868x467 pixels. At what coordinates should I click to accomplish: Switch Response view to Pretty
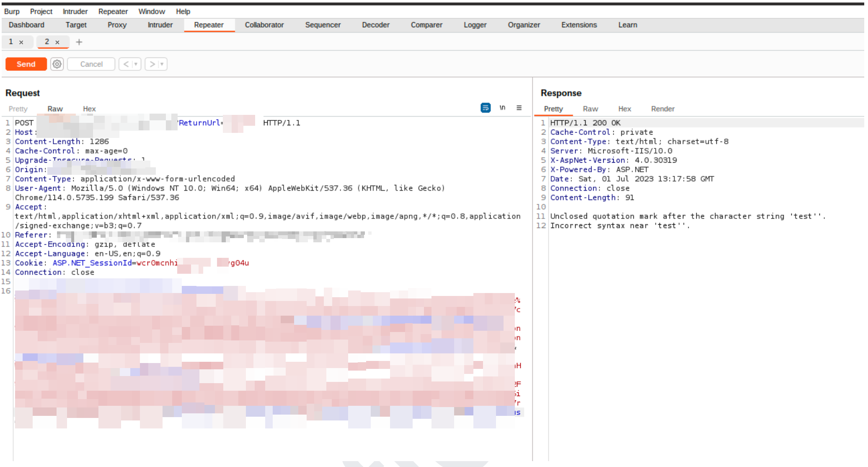click(x=553, y=109)
